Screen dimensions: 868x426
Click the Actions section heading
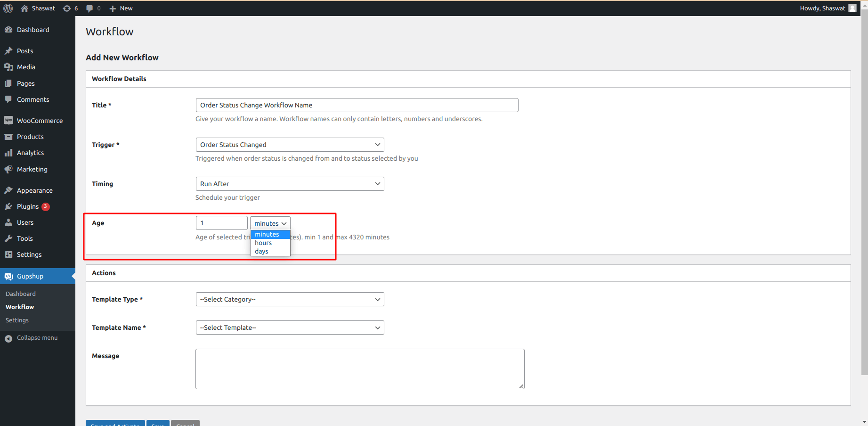click(x=104, y=273)
